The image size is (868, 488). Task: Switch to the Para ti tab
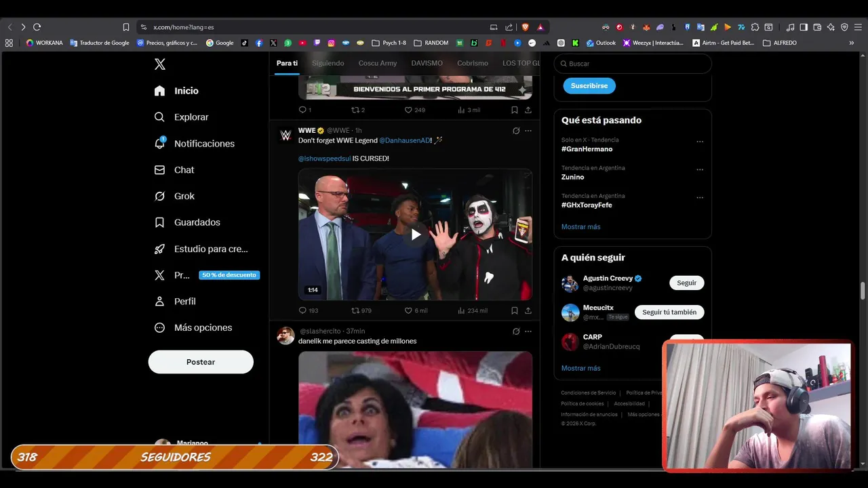287,63
